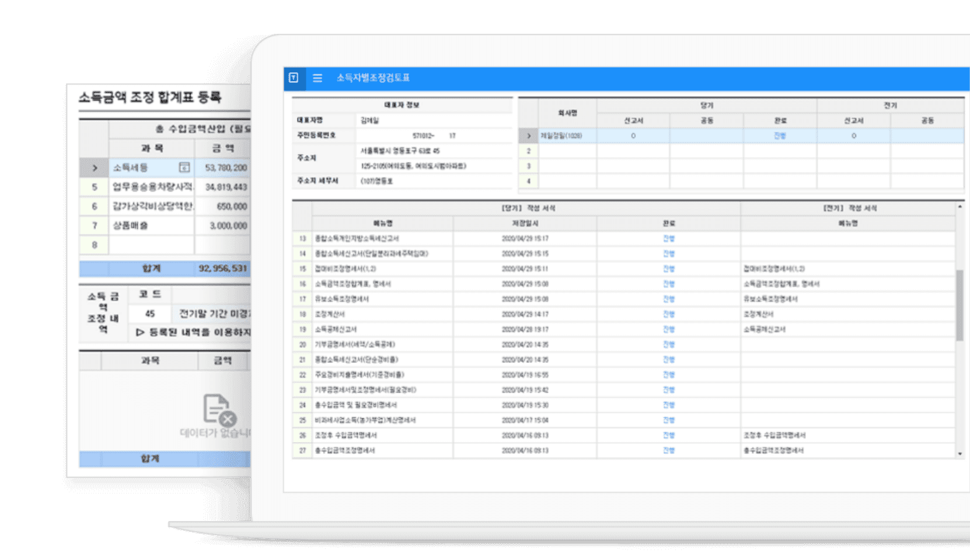
Task: Click empty row 8 account cell
Action: (152, 245)
